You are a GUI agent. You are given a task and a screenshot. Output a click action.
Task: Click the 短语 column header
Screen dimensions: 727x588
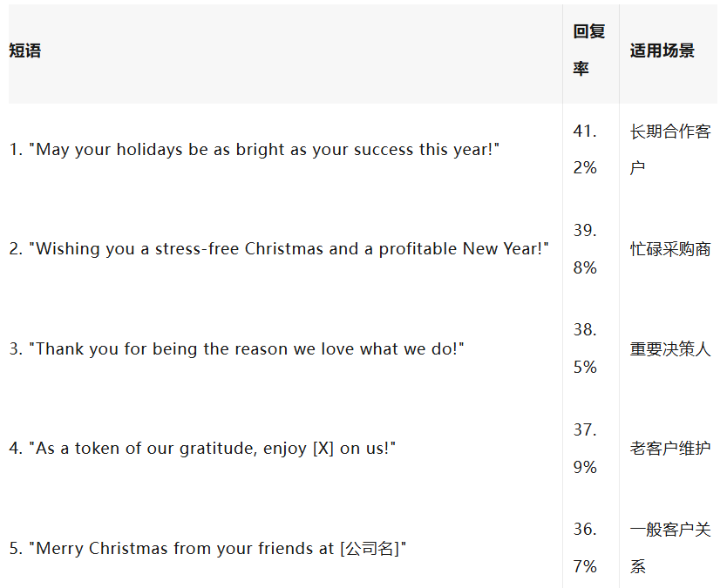coord(25,51)
